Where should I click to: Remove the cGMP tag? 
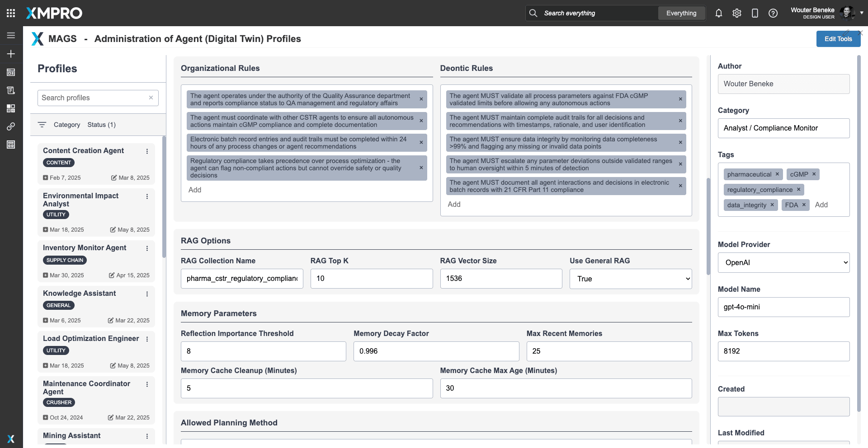(814, 174)
